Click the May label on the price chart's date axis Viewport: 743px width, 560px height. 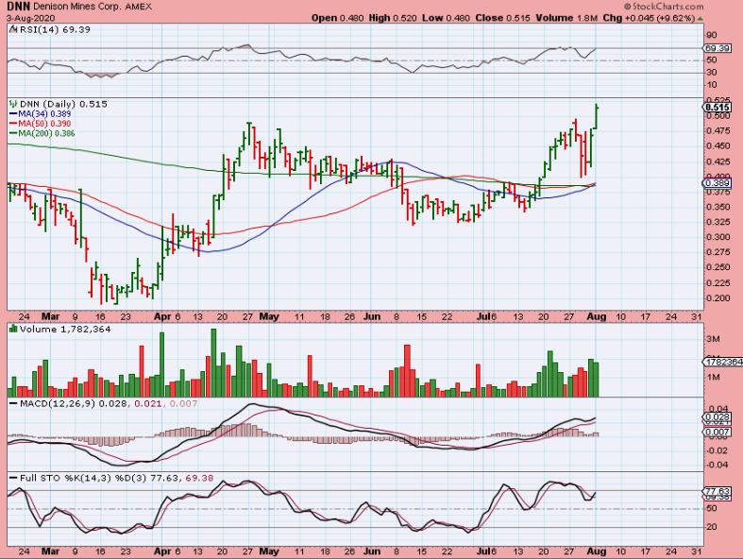tap(269, 316)
